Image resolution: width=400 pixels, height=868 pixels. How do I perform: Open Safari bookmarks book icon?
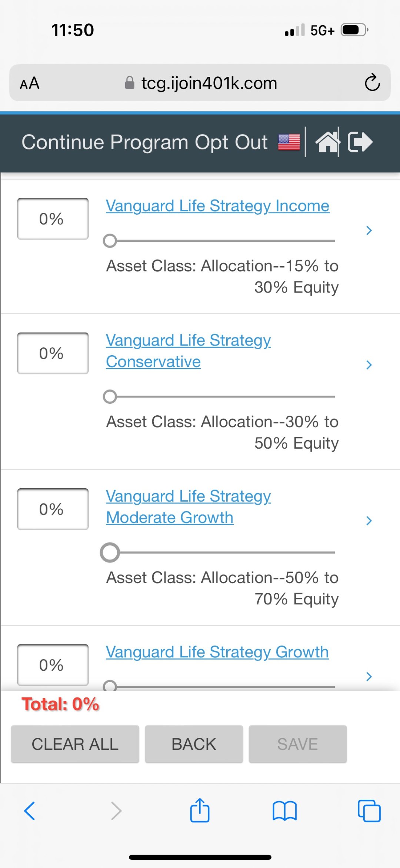pos(284,811)
